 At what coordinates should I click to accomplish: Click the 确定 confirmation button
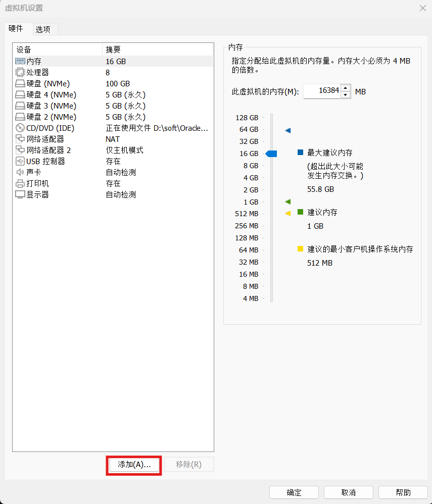(x=294, y=492)
